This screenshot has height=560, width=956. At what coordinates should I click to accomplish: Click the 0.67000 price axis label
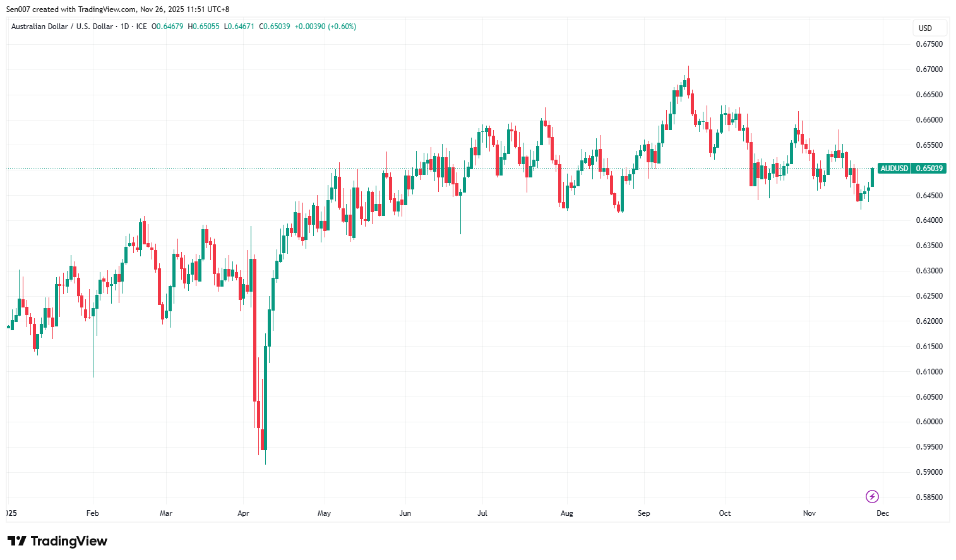929,69
